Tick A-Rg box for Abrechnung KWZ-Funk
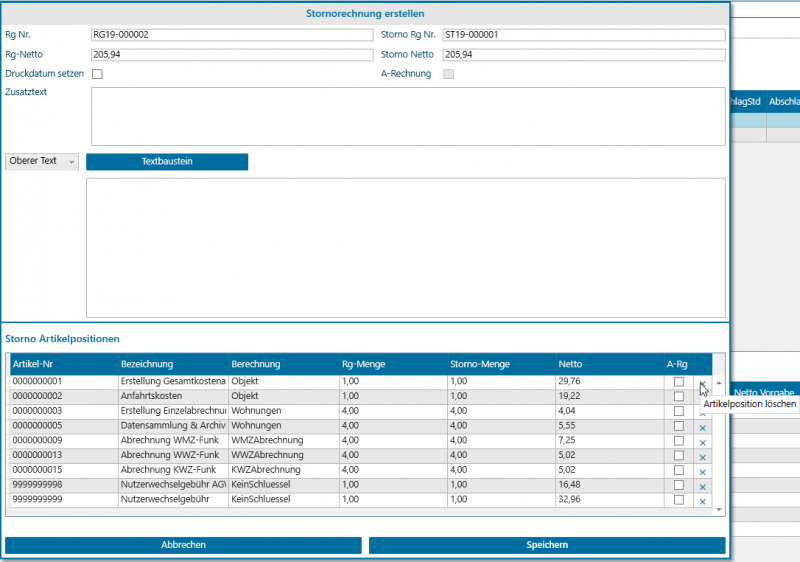This screenshot has height=562, width=800. [679, 470]
